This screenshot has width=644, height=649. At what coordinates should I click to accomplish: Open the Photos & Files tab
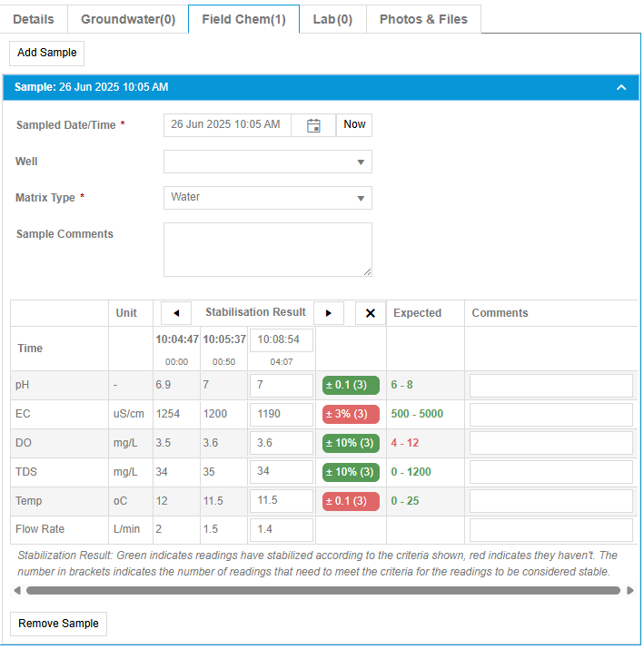(x=423, y=19)
